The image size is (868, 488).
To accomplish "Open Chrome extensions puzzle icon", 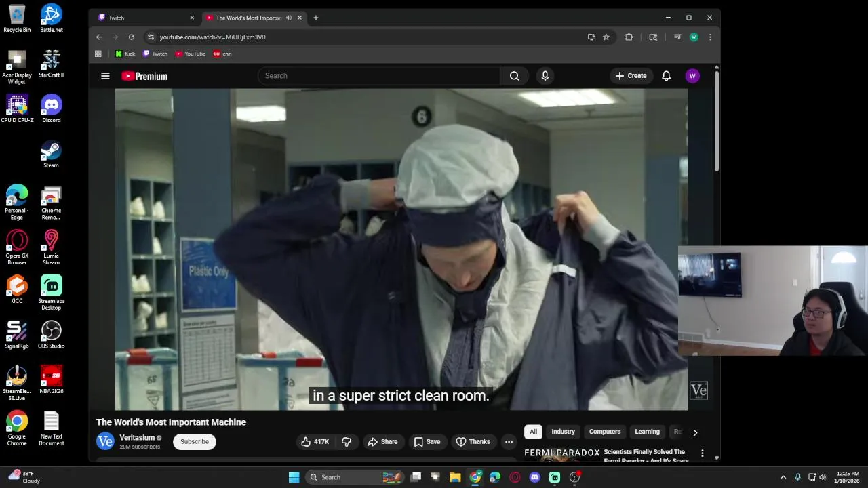I will 629,37.
